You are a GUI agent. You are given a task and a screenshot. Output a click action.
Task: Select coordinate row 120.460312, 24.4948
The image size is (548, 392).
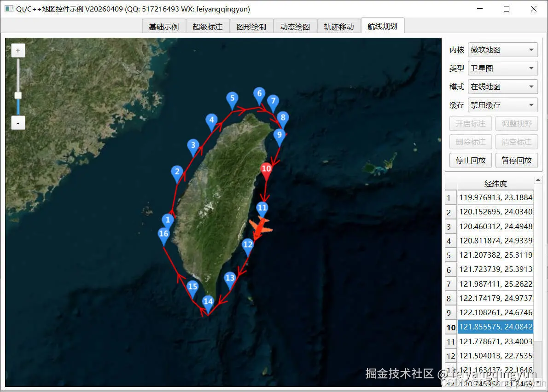(x=495, y=226)
